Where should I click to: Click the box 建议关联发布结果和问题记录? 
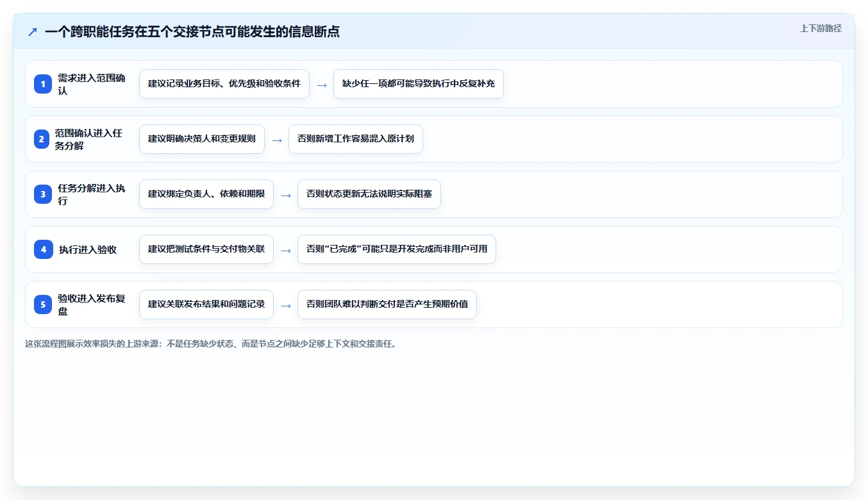coord(206,304)
